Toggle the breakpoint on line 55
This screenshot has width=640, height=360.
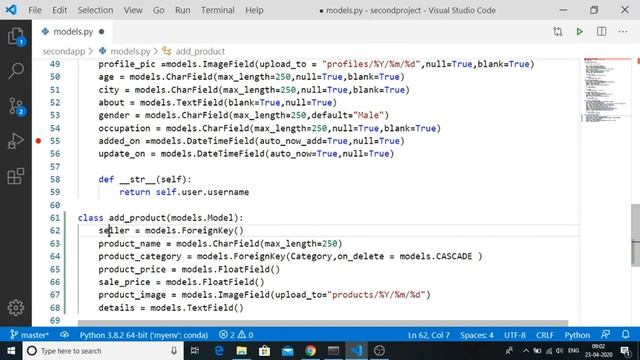[38, 141]
